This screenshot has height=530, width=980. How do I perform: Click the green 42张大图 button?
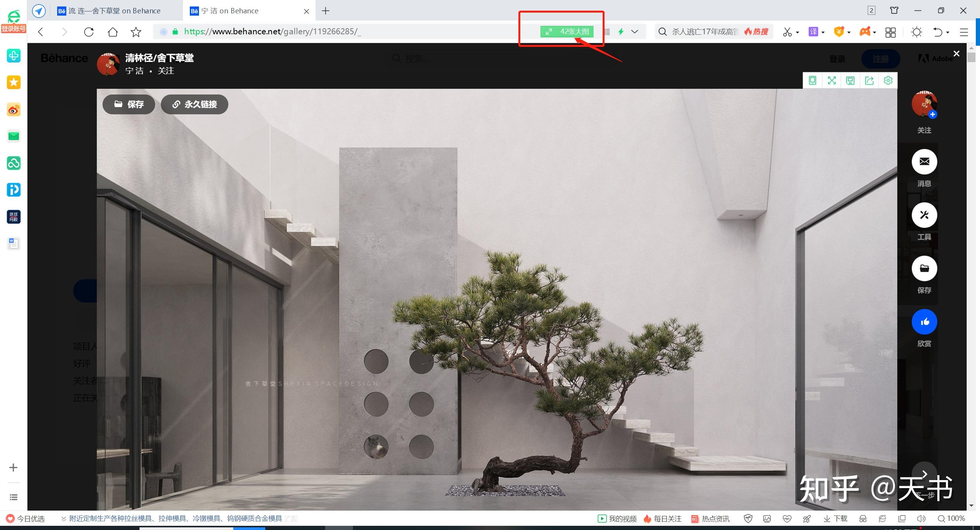coord(567,32)
